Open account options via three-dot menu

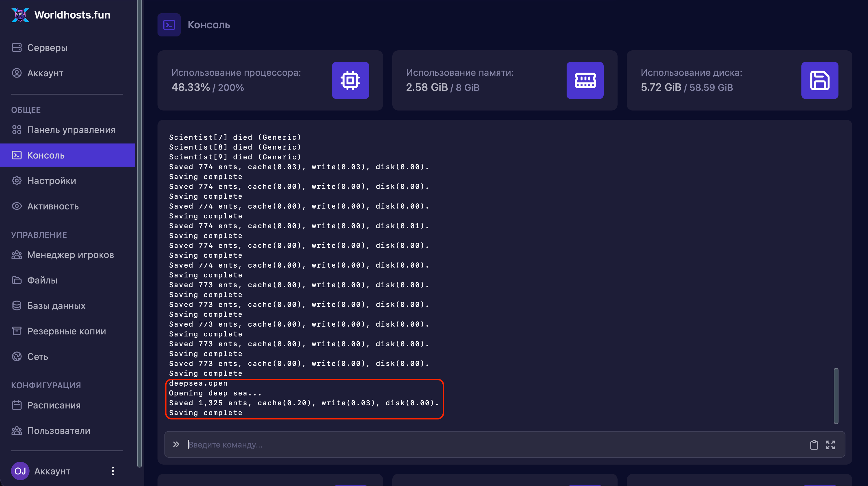coord(113,471)
